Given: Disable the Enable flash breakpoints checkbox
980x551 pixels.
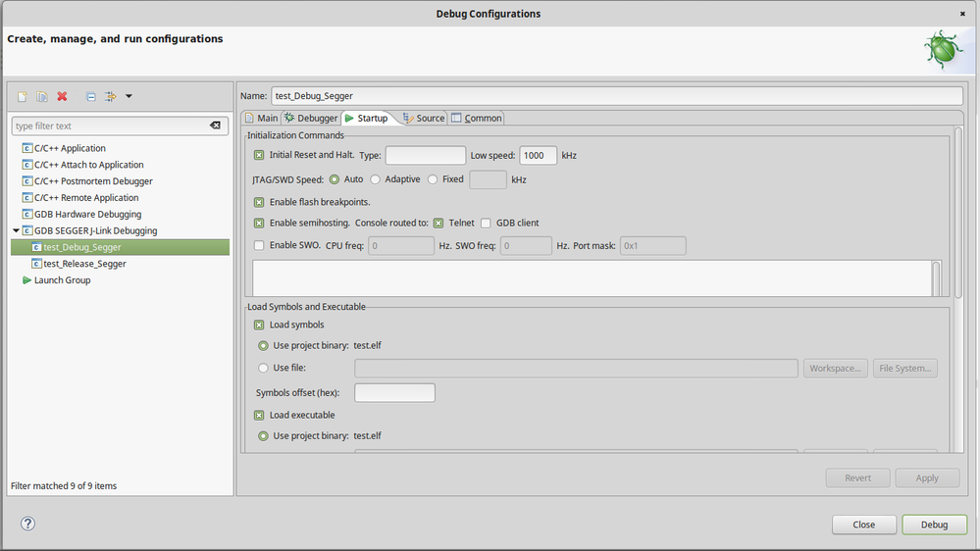Looking at the screenshot, I should tap(259, 202).
